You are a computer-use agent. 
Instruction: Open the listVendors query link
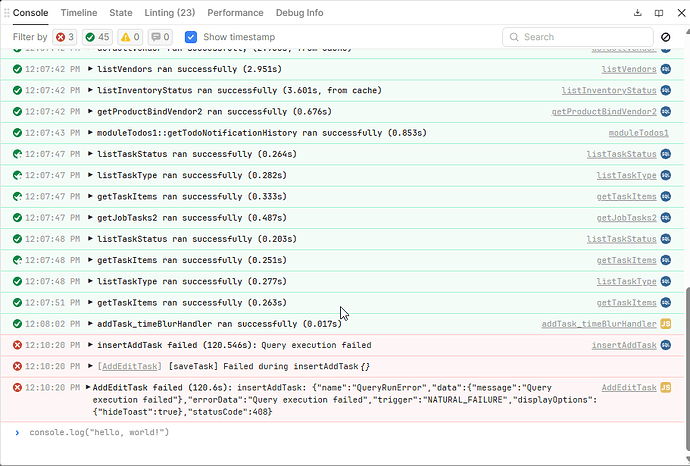(629, 69)
